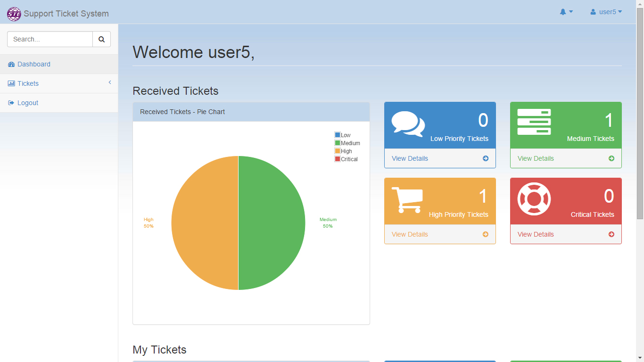
Task: Click the life ring icon on Critical card
Action: coord(534,199)
